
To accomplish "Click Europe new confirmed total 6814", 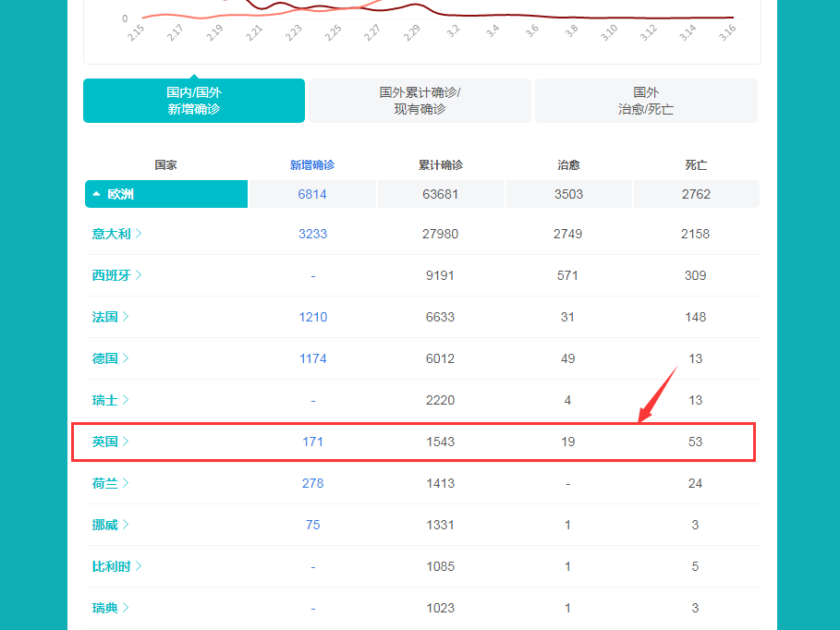I will tap(312, 194).
